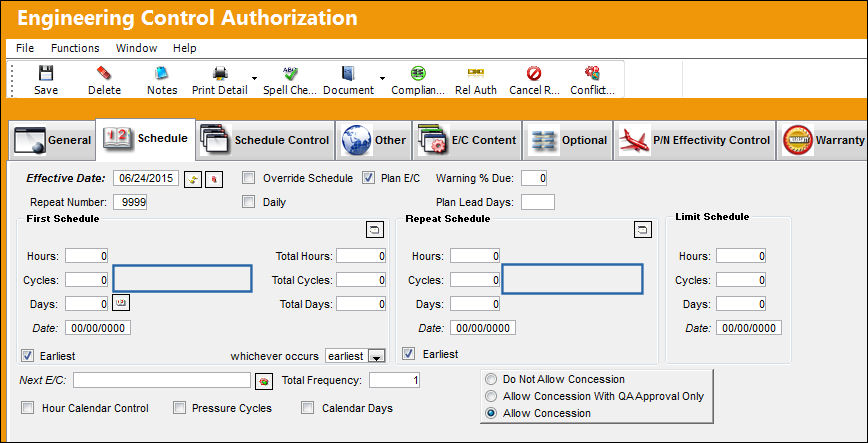Switch to the General tab
868x443 pixels.
click(52, 141)
